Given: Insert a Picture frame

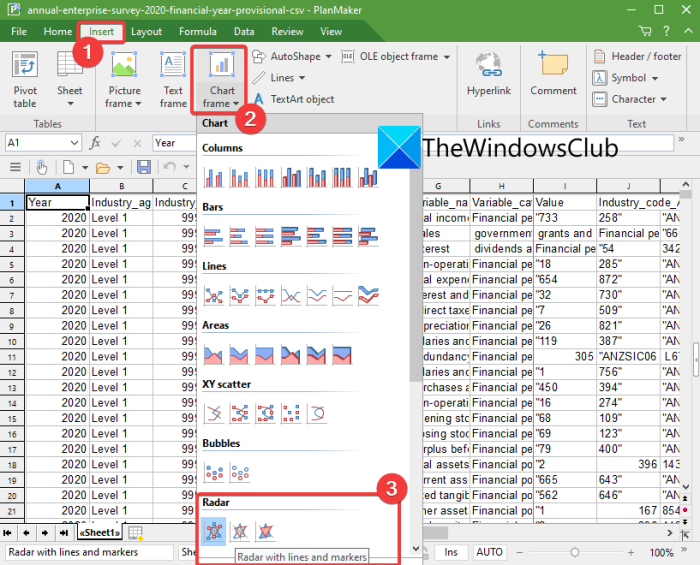Looking at the screenshot, I should coord(124,79).
